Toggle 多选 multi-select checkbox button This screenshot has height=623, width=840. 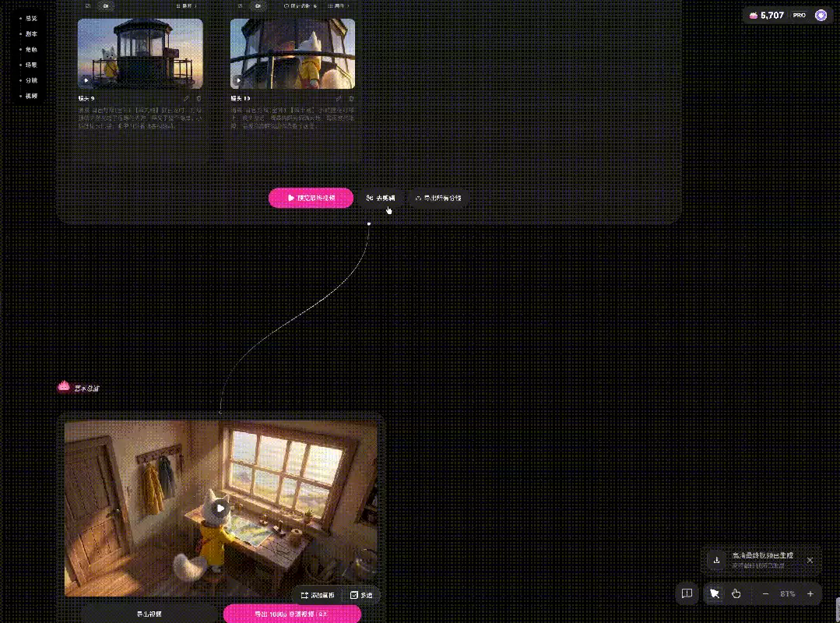[361, 595]
